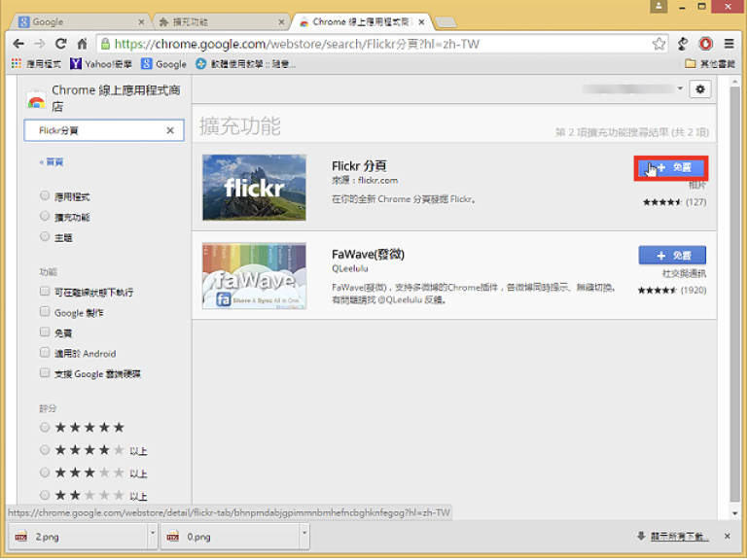Open the FaWave extension title
The image size is (749, 560).
click(x=368, y=255)
